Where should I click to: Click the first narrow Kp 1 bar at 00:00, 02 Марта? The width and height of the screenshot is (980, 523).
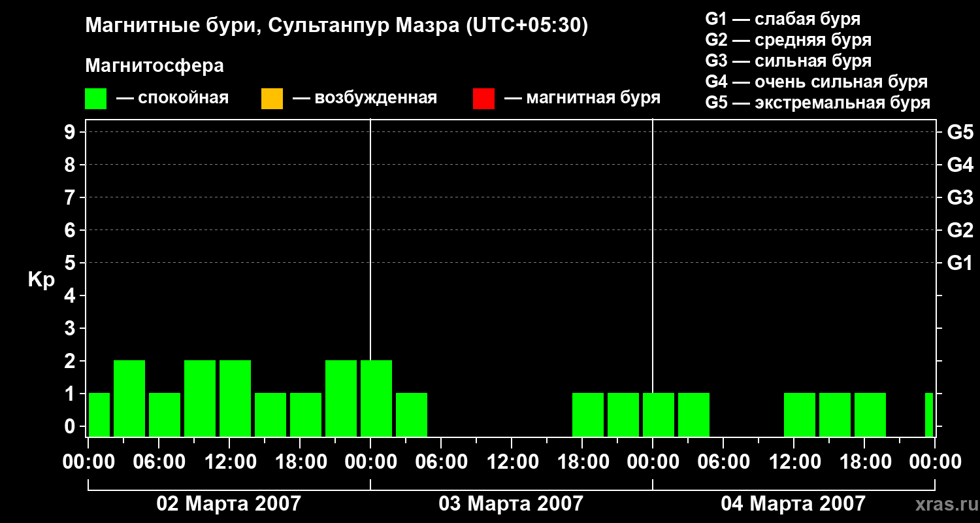click(99, 414)
